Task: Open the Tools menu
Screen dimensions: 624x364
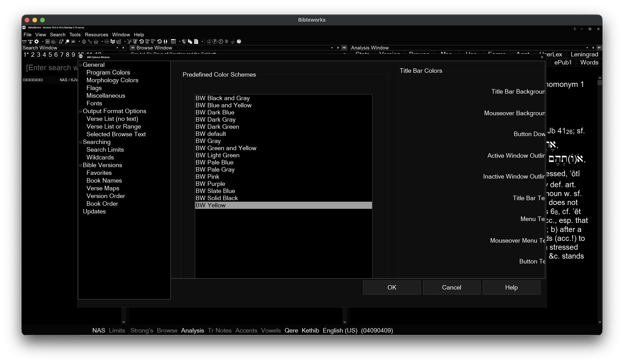Action: tap(75, 35)
